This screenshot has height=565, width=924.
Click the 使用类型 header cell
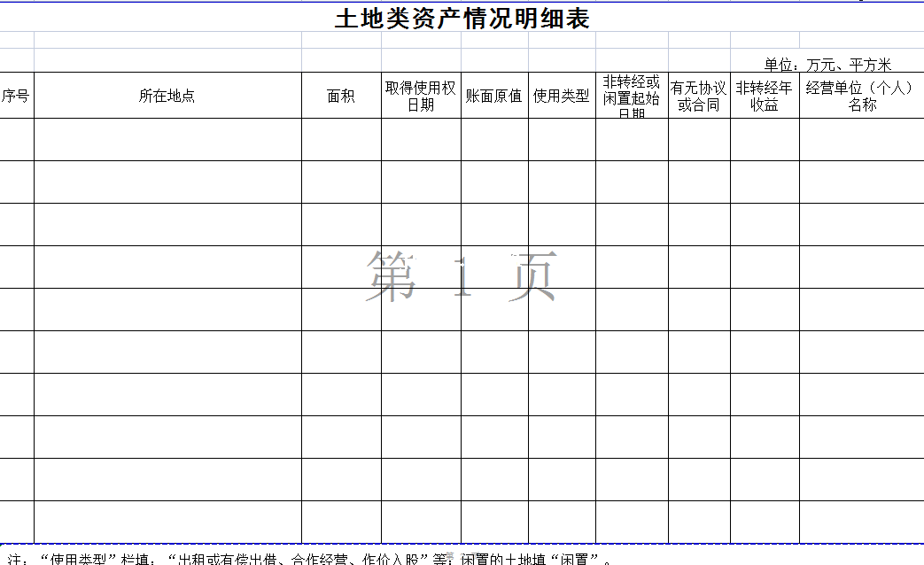tap(562, 96)
